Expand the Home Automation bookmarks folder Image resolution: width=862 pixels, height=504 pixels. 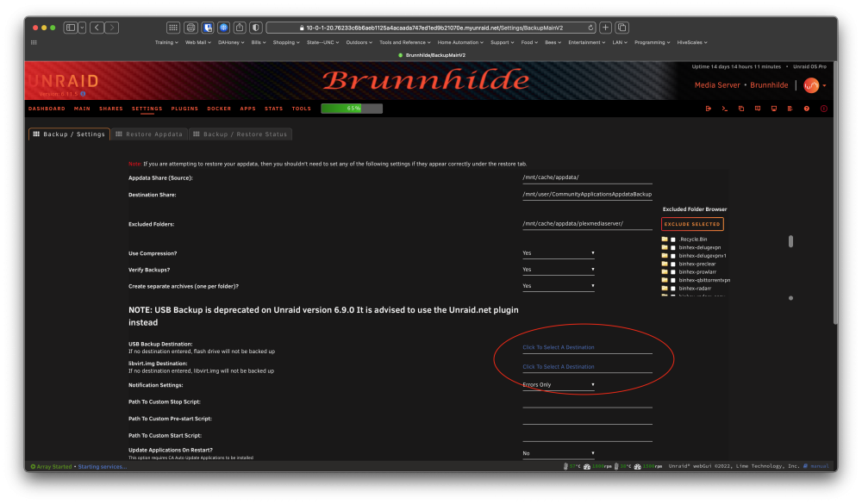click(x=460, y=42)
